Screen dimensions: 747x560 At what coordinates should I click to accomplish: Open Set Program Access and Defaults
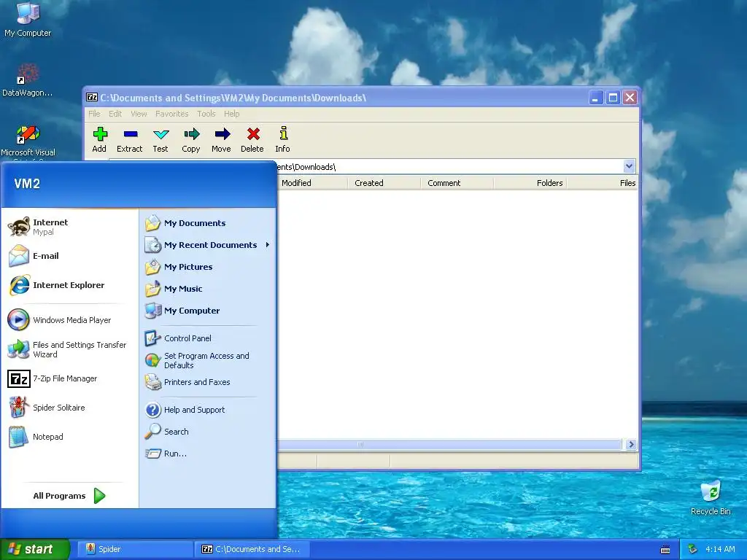(197, 360)
